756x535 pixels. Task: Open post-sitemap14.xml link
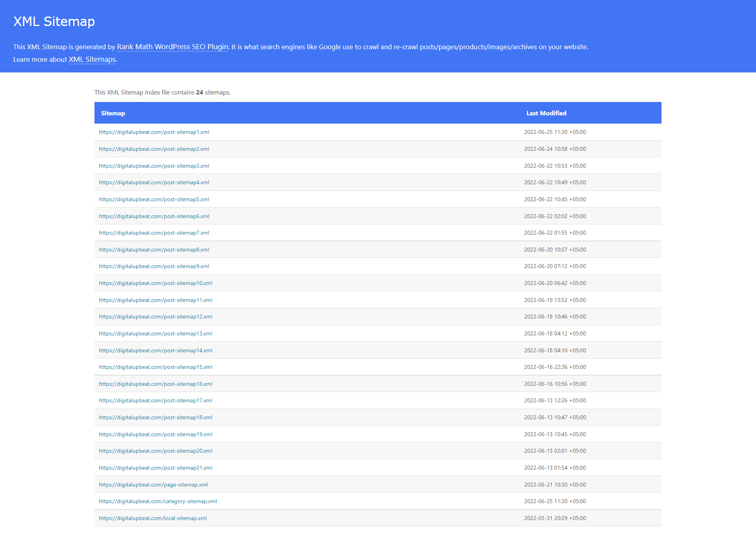coord(156,350)
